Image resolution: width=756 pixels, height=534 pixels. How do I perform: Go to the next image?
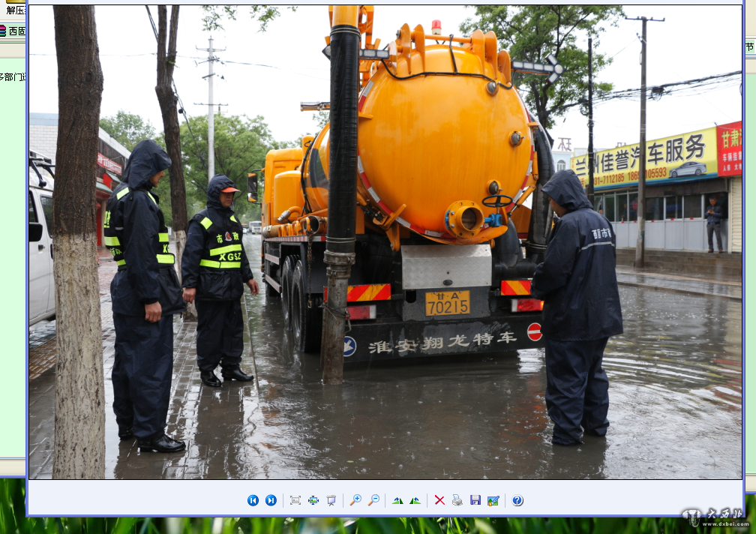271,500
